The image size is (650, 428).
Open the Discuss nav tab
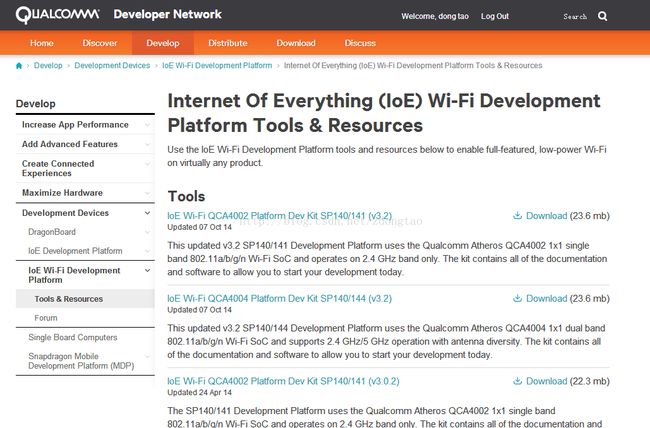click(x=360, y=43)
